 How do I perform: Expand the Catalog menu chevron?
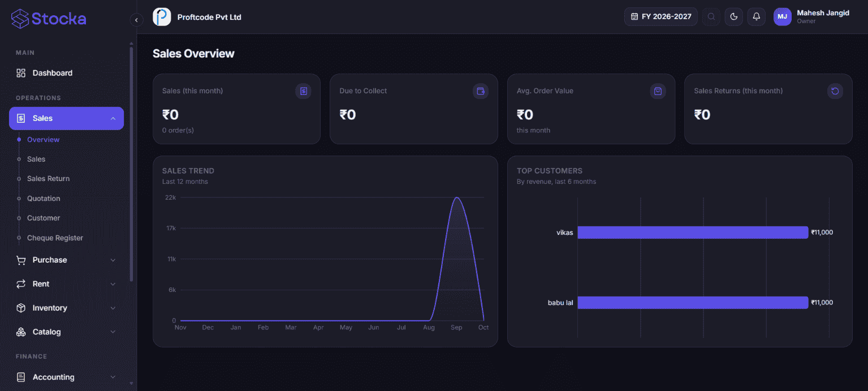point(113,332)
